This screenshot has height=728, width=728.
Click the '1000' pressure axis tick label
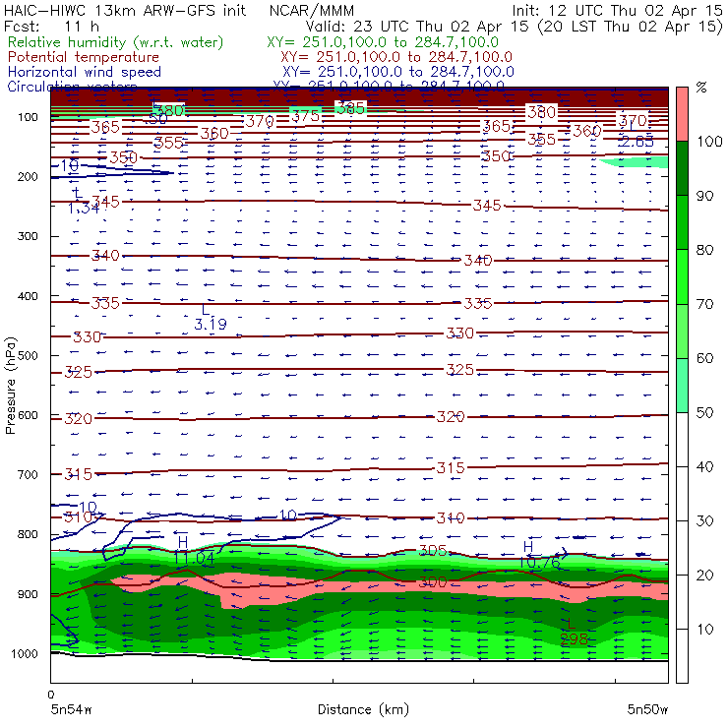[24, 653]
